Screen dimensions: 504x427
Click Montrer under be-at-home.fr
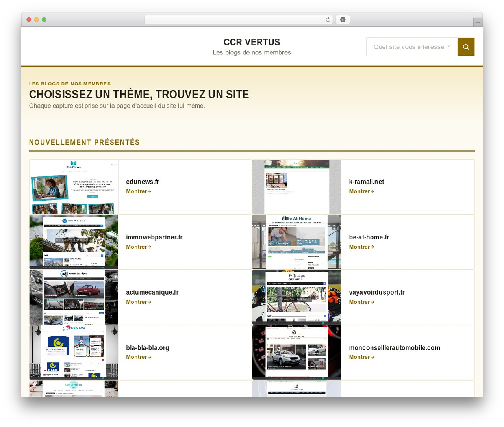361,247
